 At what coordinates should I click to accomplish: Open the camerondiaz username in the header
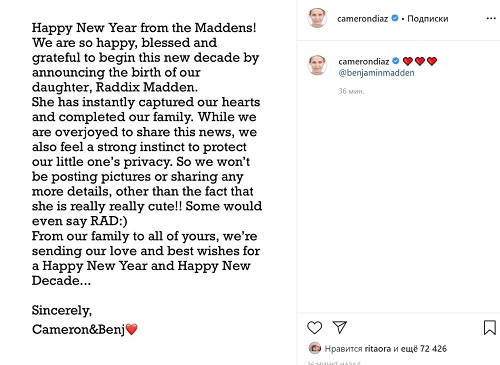(x=362, y=19)
